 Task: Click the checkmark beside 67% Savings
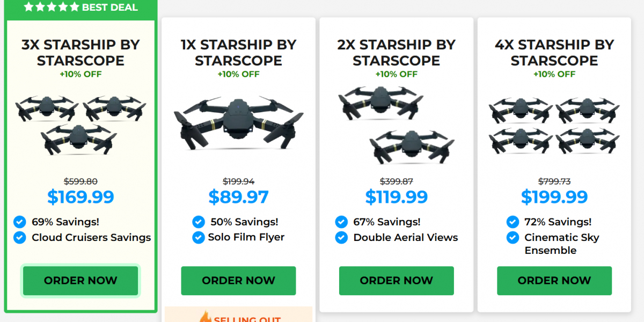341,222
